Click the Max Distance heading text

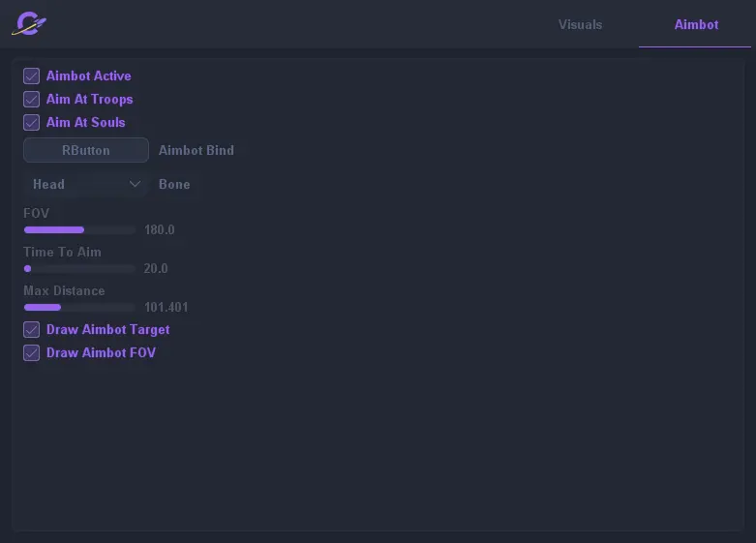[x=64, y=290]
